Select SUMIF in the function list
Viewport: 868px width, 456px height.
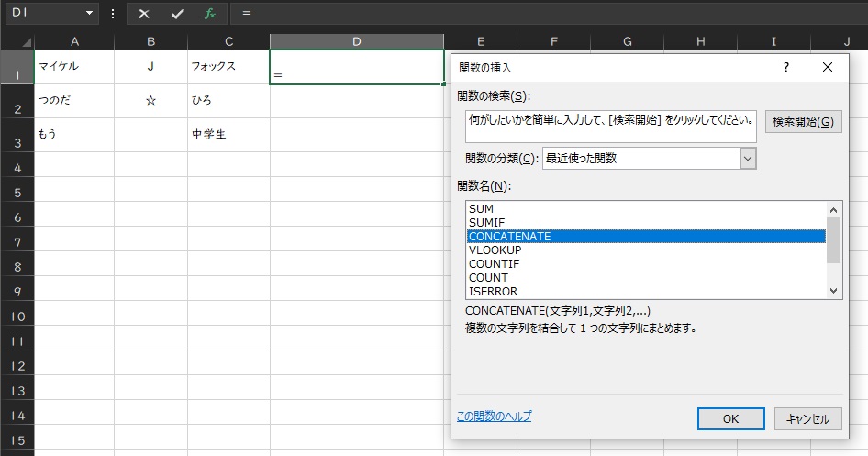click(646, 222)
